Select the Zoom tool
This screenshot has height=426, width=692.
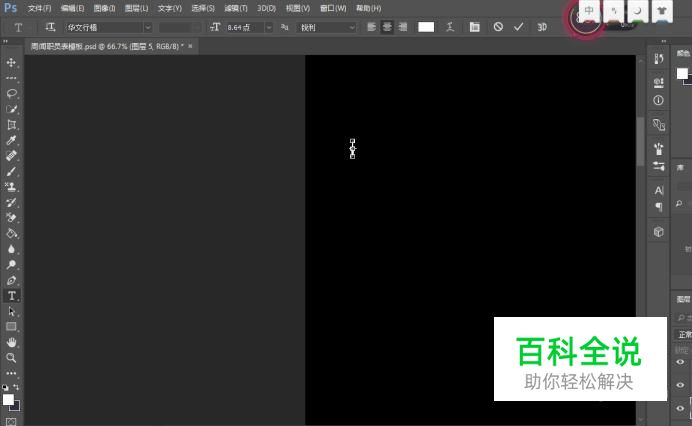pos(11,358)
